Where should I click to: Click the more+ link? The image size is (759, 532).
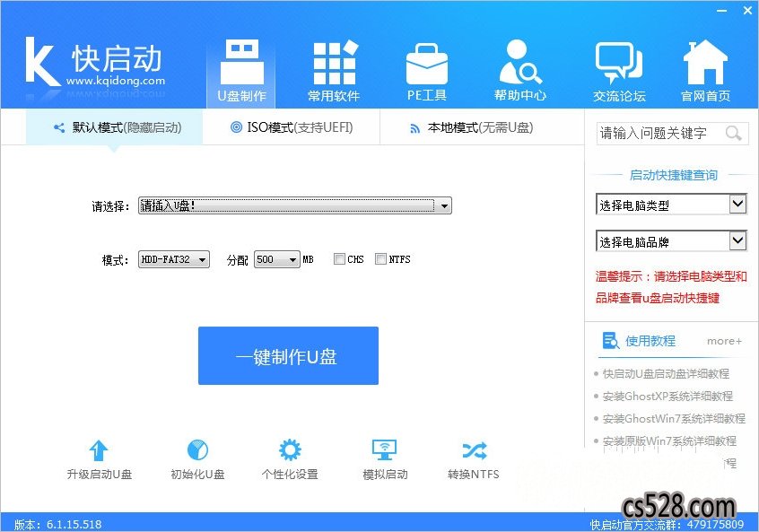(x=724, y=341)
